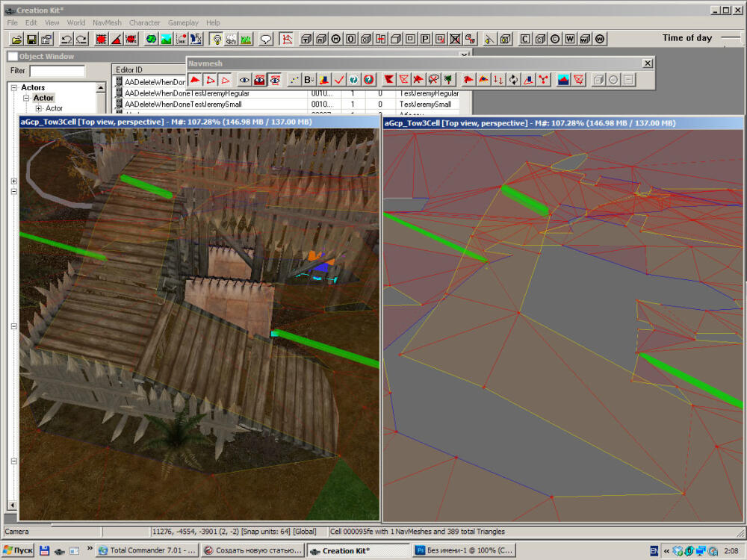Open the Help menu
747x560 pixels.
[x=213, y=23]
